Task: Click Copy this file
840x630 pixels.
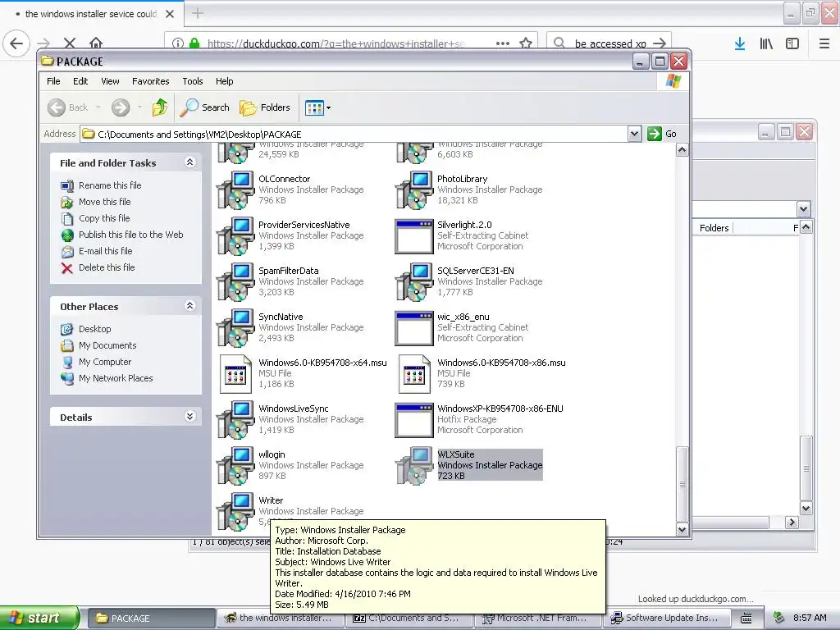Action: (x=104, y=218)
